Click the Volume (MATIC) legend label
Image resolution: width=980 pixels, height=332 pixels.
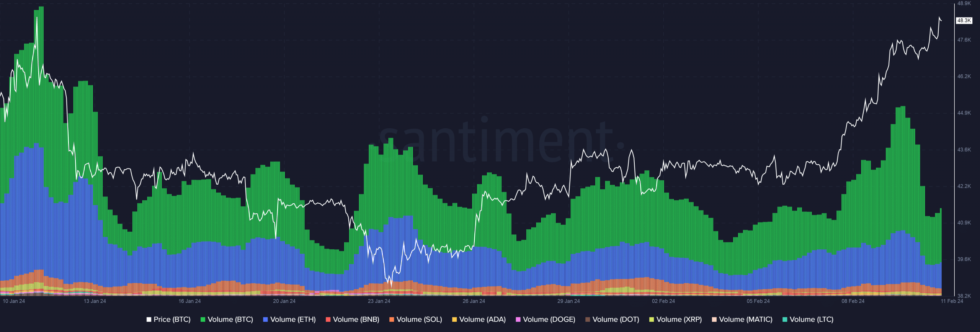coord(746,319)
